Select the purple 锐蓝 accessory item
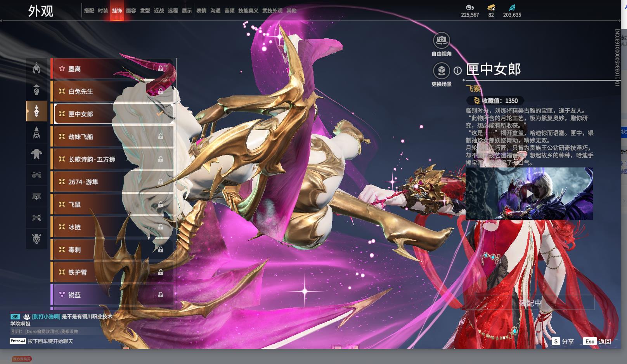627x364 pixels. tap(112, 295)
